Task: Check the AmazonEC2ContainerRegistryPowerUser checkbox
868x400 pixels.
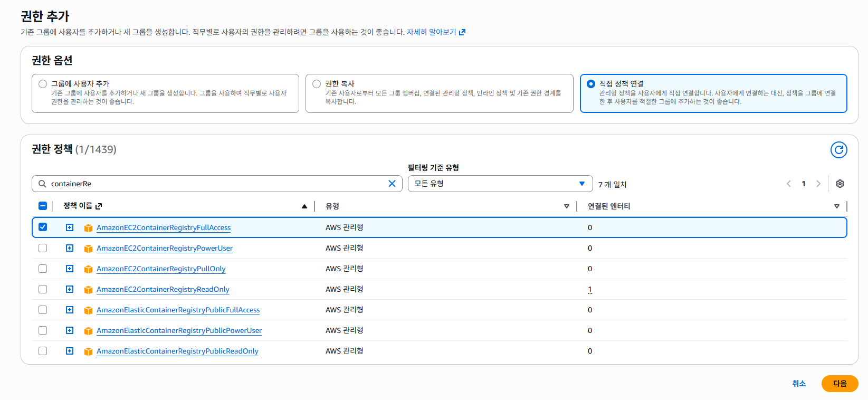Action: 43,248
